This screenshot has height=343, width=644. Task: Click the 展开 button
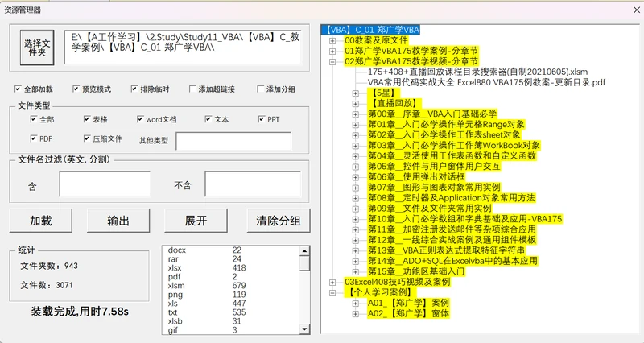pos(196,221)
